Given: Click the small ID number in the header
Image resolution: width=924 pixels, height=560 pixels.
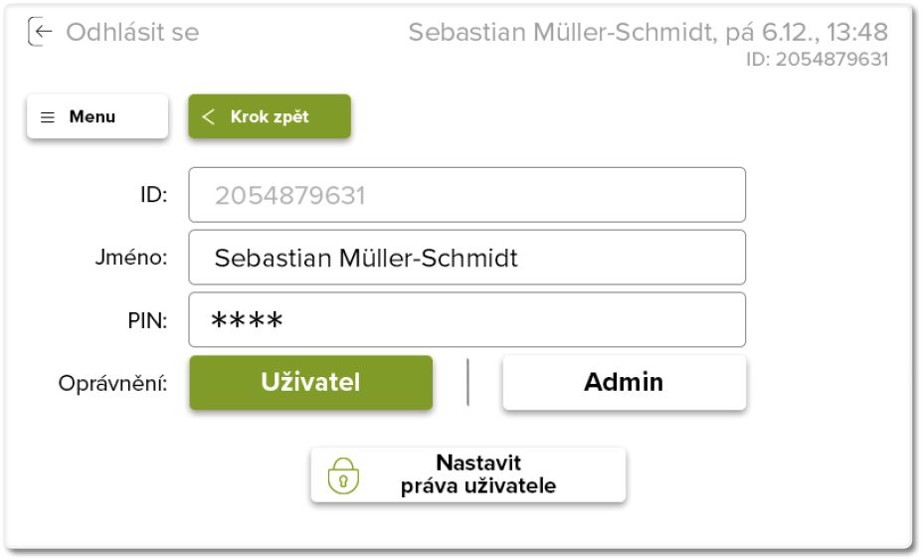Looking at the screenshot, I should (x=817, y=60).
